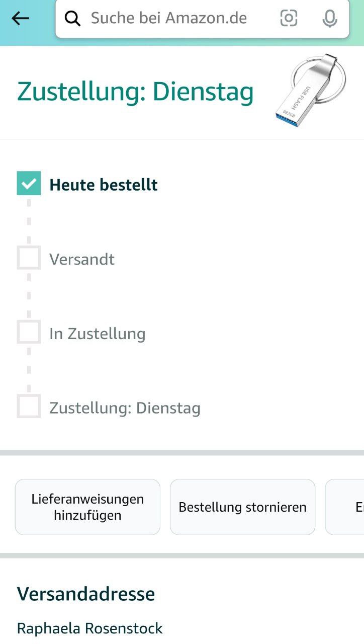Click the 'Zustellung: Dienstag' status checkbox
The width and height of the screenshot is (364, 644).
click(x=29, y=406)
